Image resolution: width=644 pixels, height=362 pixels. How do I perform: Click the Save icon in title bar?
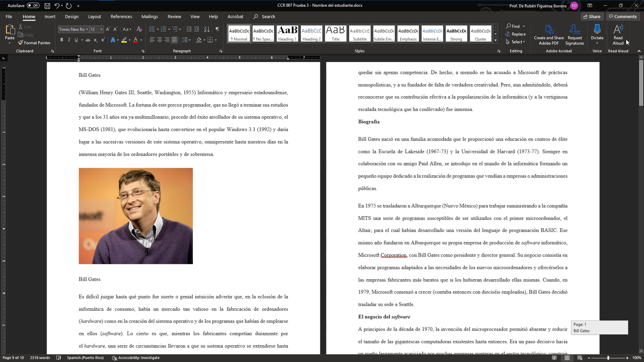click(x=47, y=6)
